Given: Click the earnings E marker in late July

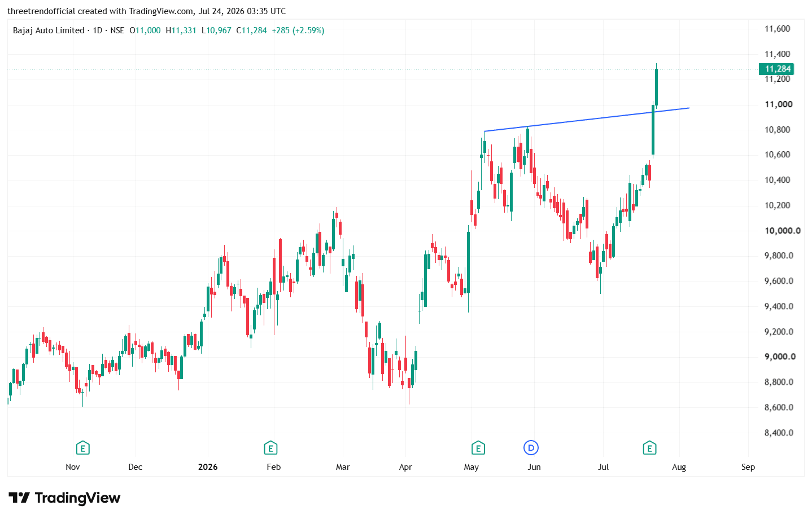Looking at the screenshot, I should [649, 448].
